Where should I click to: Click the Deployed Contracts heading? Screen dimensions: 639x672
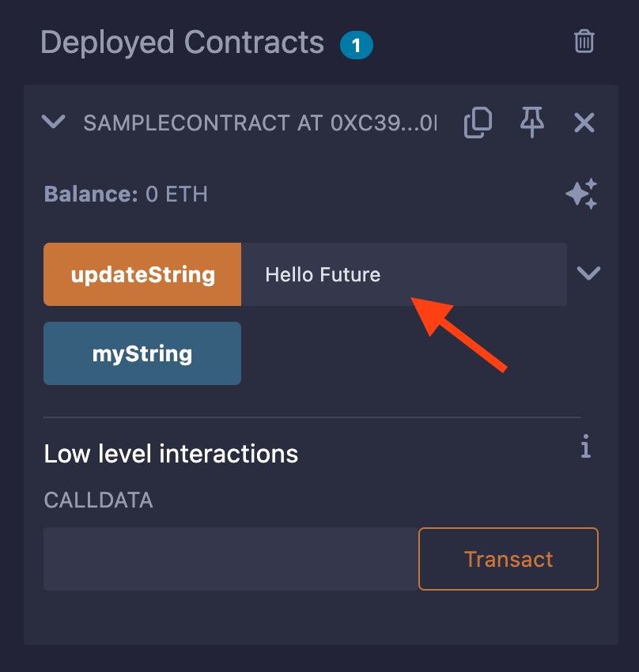click(x=182, y=43)
